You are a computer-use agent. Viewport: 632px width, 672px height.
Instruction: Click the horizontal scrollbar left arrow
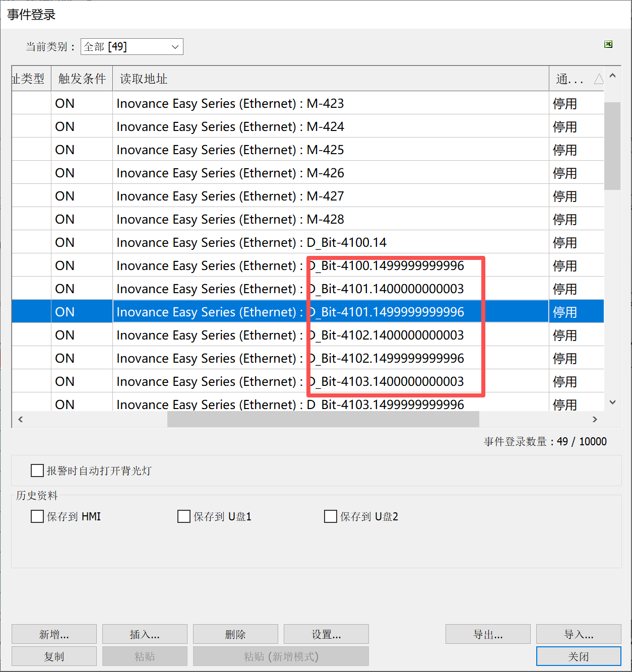21,419
